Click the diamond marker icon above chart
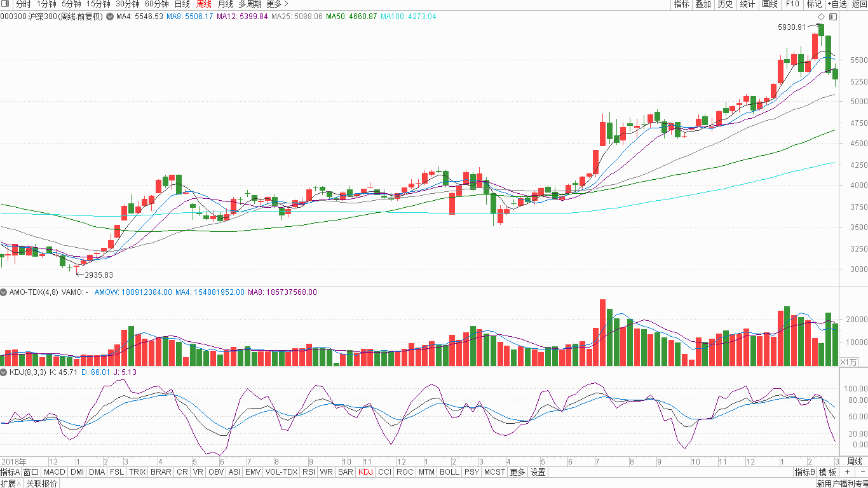 (821, 17)
